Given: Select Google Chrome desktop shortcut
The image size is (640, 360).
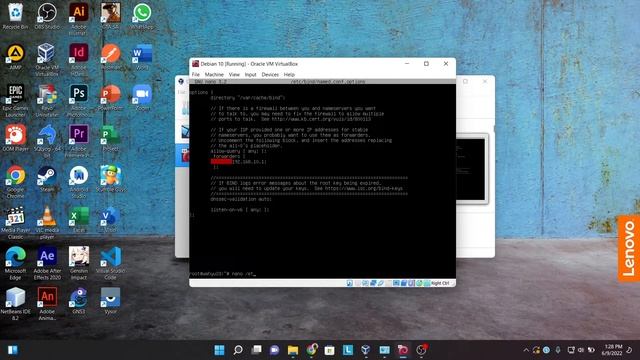Looking at the screenshot, I should tap(16, 182).
